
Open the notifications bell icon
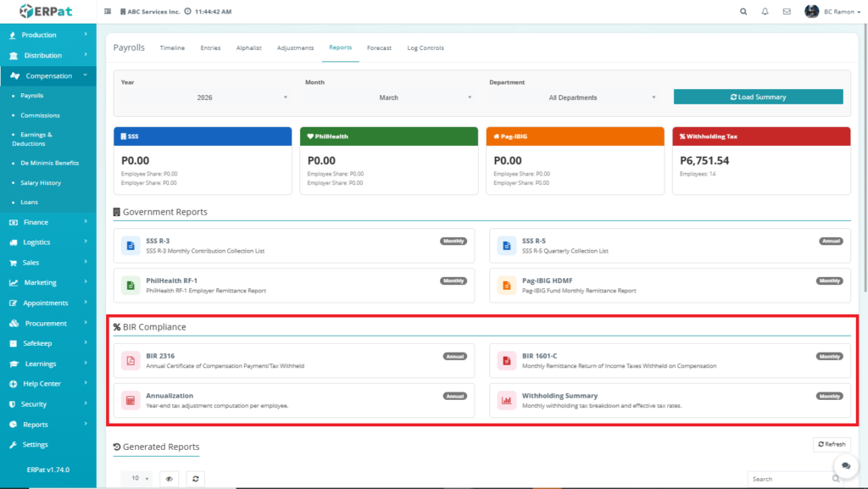(x=765, y=12)
